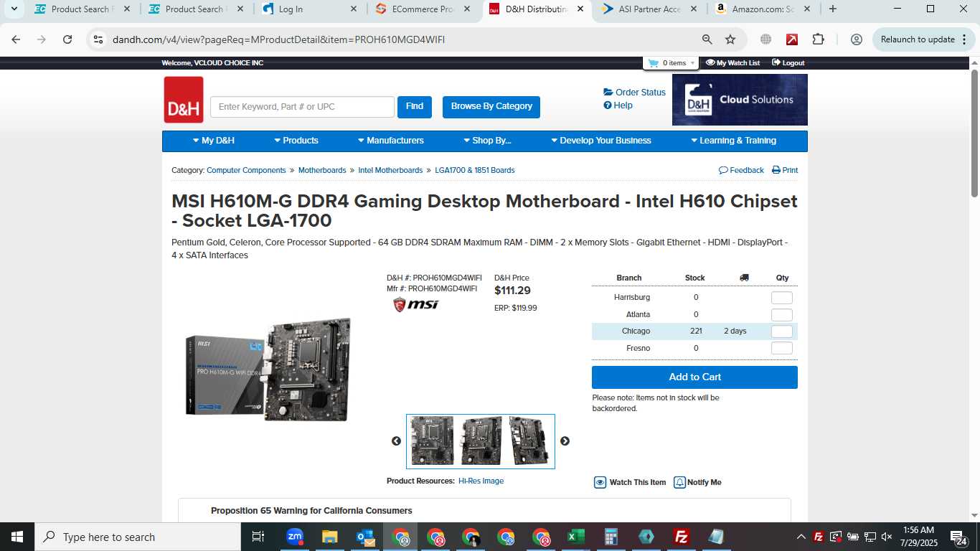
Task: Click the Notify Me bell icon
Action: 679,482
